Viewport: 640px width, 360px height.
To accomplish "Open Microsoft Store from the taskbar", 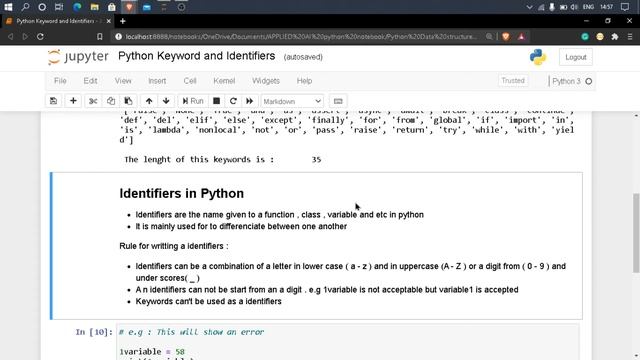I will tap(112, 7).
